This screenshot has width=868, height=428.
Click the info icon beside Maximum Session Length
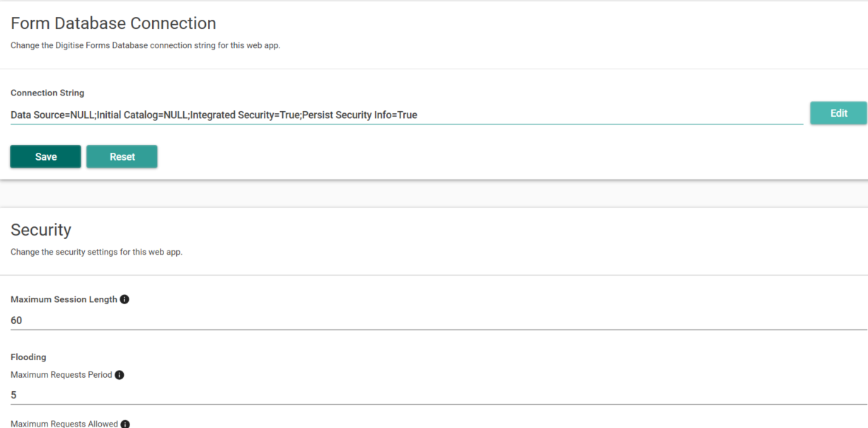click(x=125, y=299)
